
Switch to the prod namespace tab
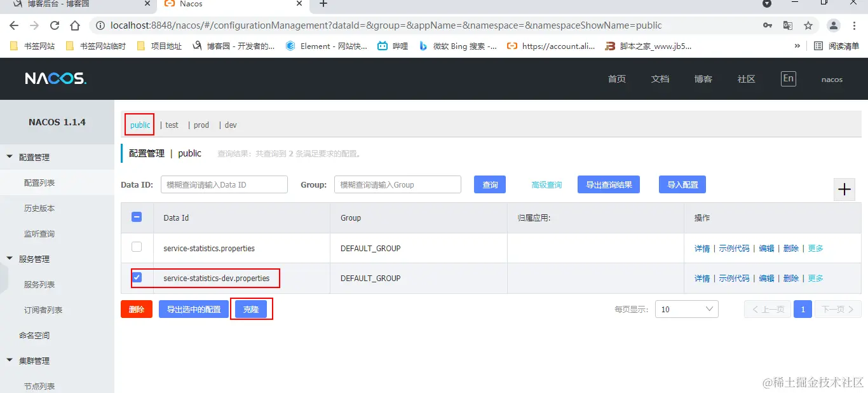(201, 125)
